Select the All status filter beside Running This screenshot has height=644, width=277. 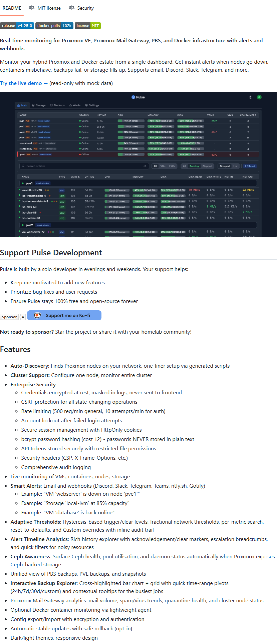point(184,166)
